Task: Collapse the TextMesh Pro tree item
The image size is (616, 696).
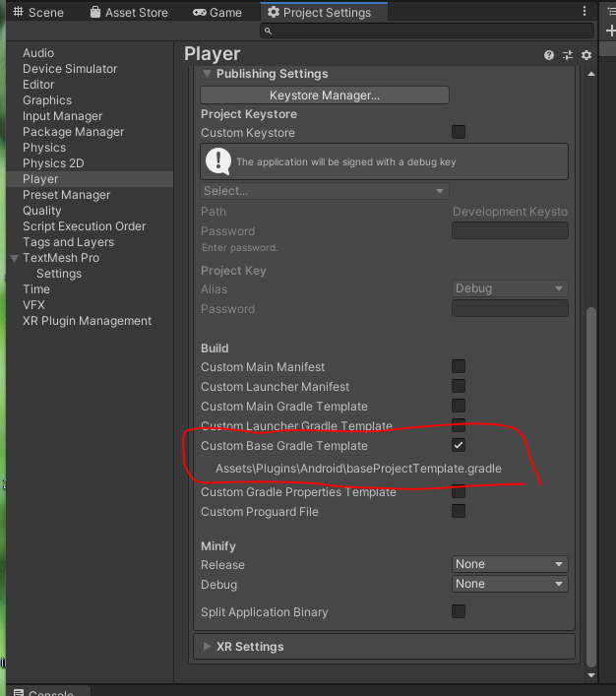Action: (14, 258)
